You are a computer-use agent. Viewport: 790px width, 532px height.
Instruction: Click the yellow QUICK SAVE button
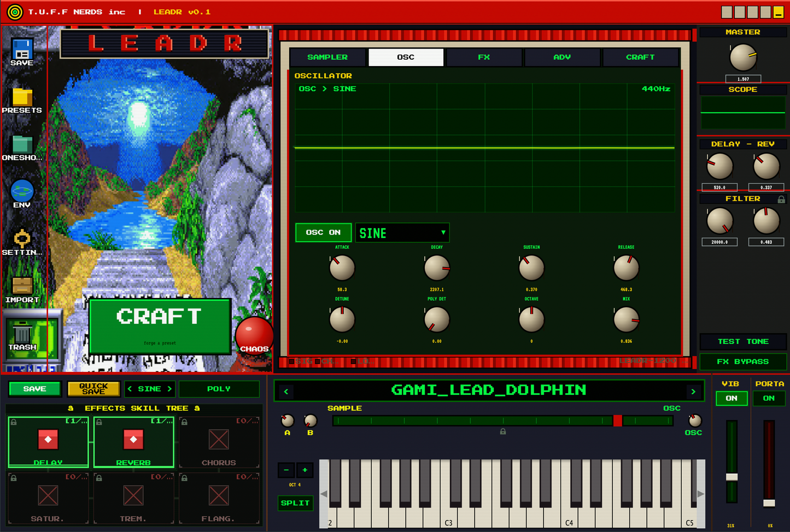[93, 389]
